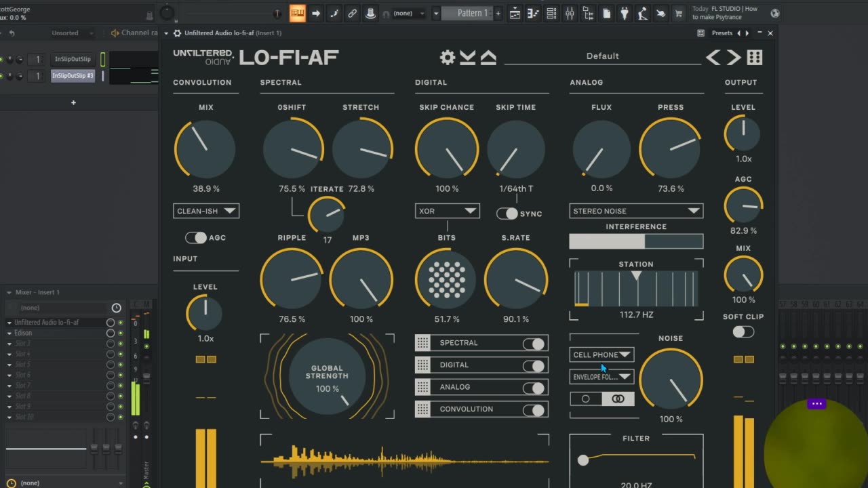The height and width of the screenshot is (488, 868).
Task: Click the Analog module reorder grip icon
Action: (422, 387)
